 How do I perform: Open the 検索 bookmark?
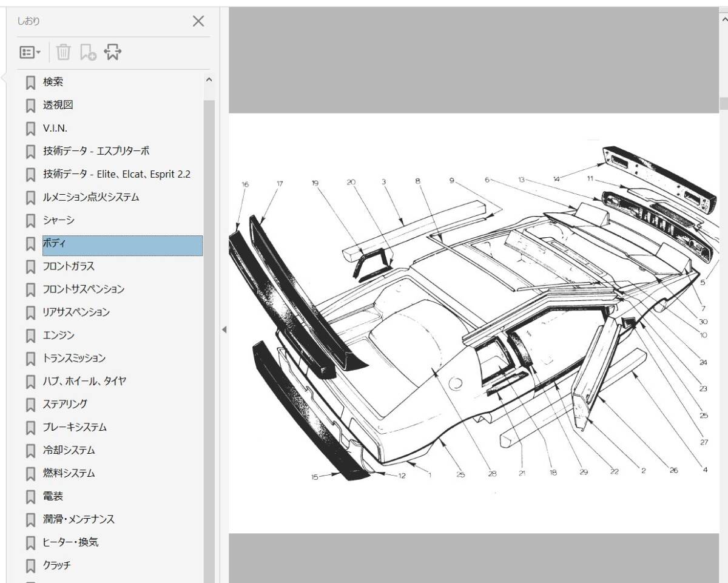pos(53,82)
